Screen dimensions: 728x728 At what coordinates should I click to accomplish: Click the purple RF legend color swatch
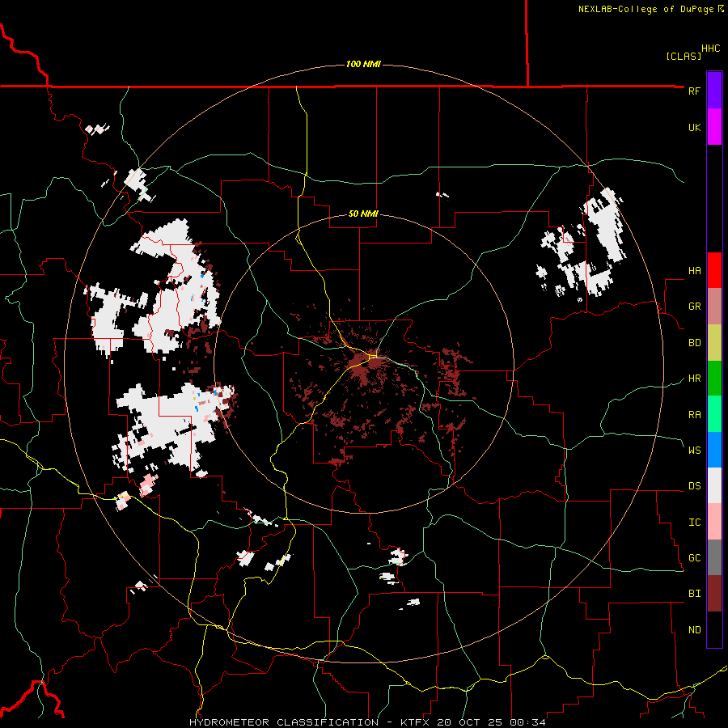click(714, 91)
